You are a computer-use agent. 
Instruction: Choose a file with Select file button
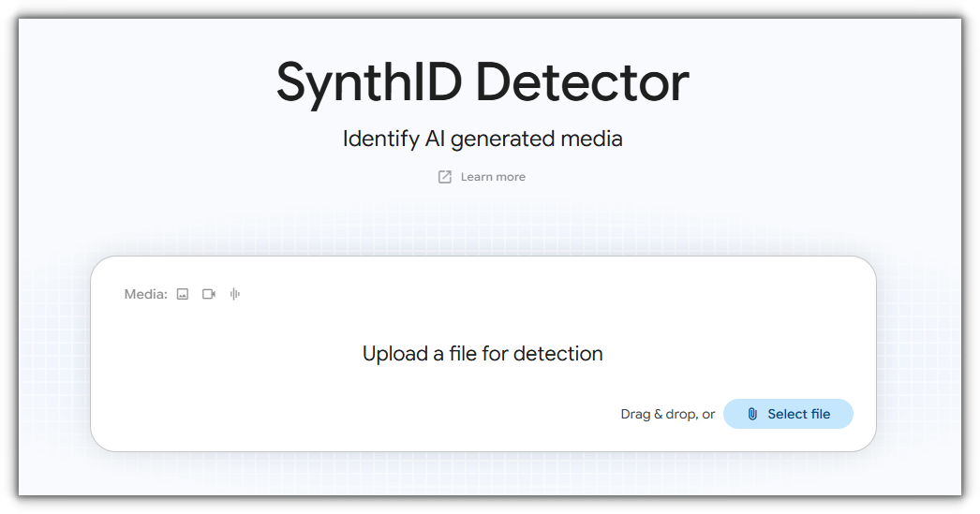(788, 414)
